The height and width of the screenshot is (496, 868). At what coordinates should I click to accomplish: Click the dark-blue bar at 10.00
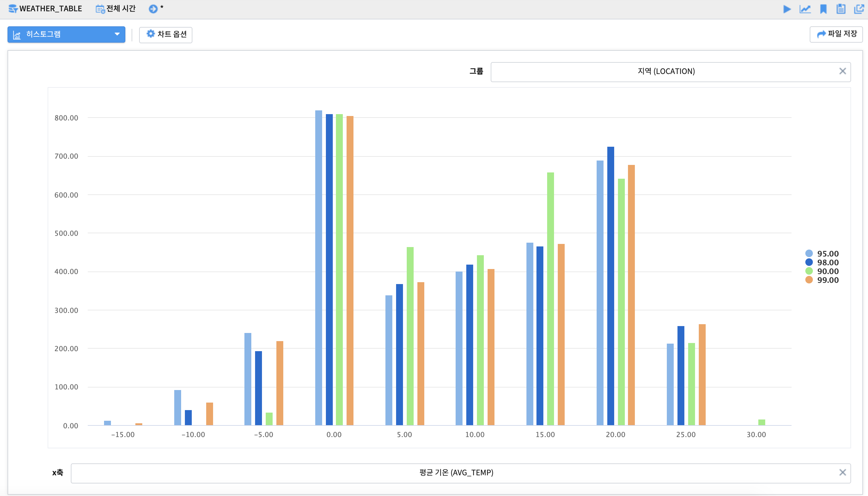point(470,345)
